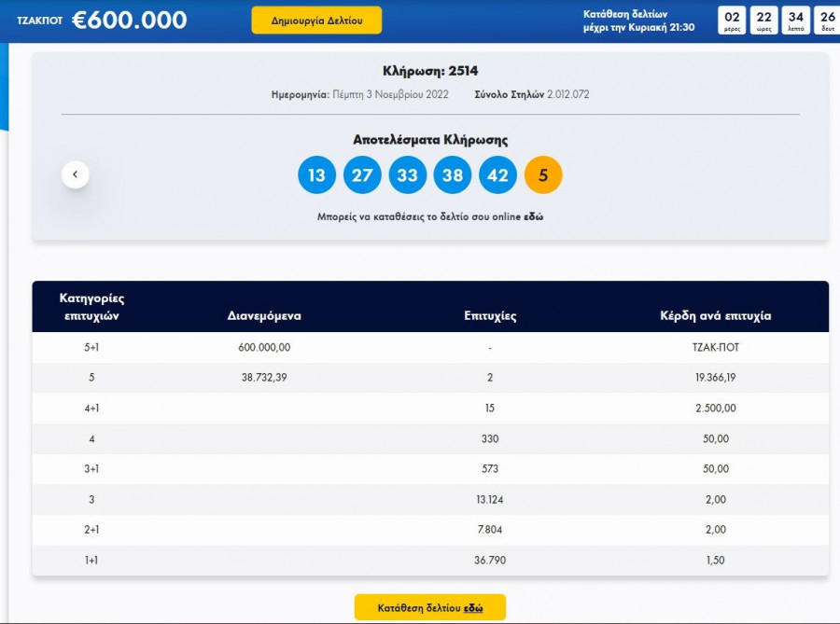Click the blue ball number 13
Image resolution: width=840 pixels, height=624 pixels.
click(316, 175)
